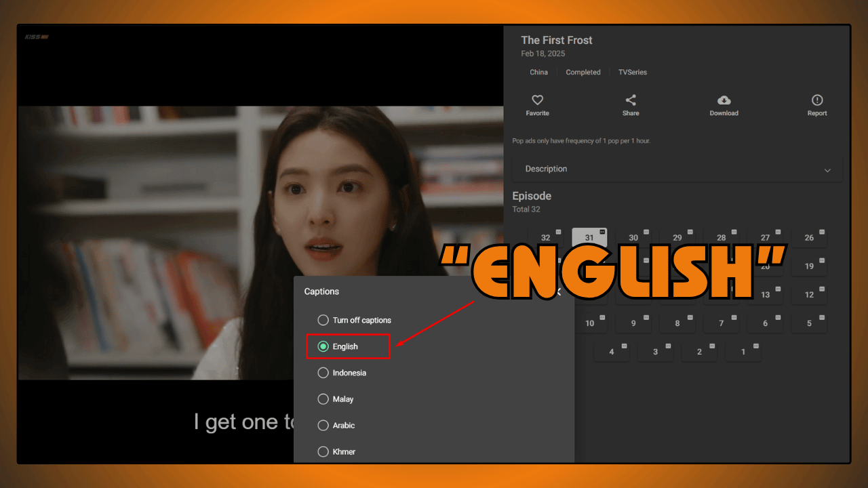
Task: Click the TVSeries tag
Action: 632,73
